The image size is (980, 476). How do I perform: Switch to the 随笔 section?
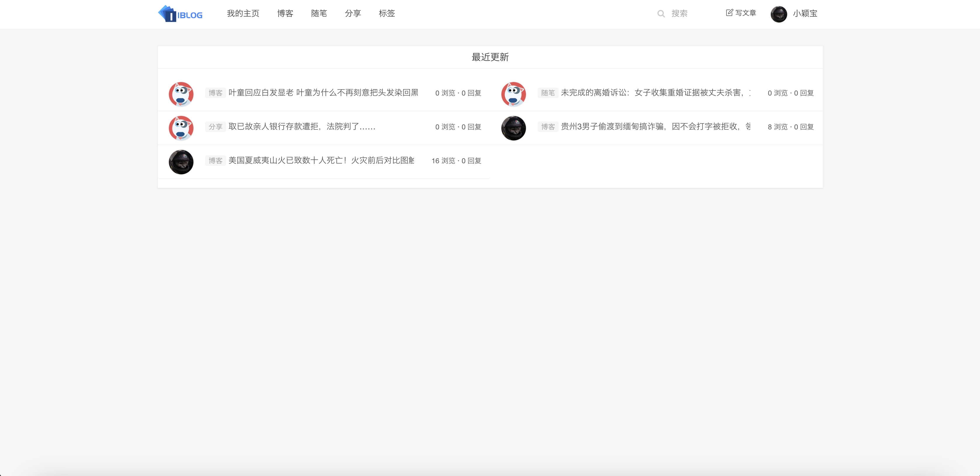click(319, 13)
